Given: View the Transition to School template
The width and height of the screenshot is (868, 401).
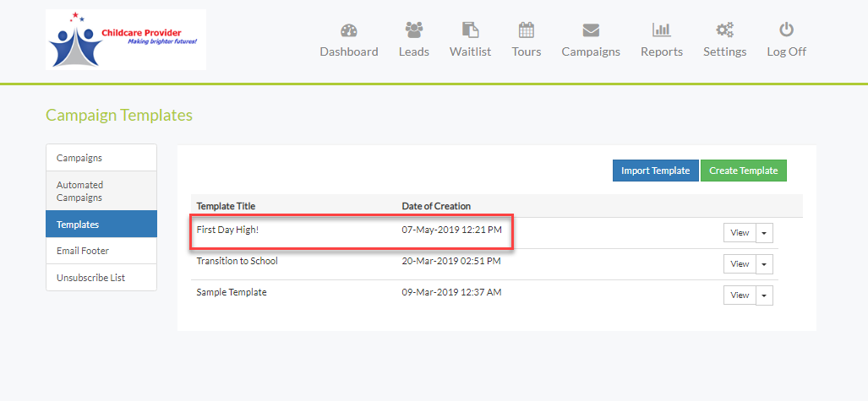Looking at the screenshot, I should tap(740, 264).
